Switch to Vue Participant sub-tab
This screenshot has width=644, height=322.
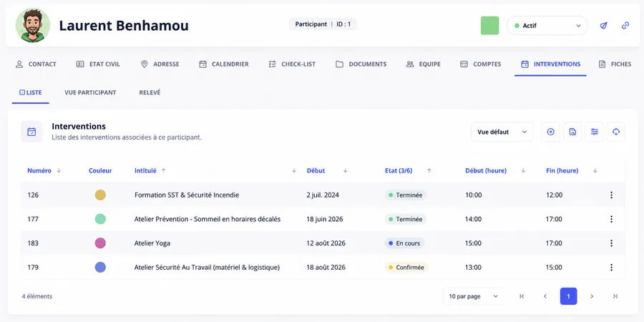[x=90, y=92]
